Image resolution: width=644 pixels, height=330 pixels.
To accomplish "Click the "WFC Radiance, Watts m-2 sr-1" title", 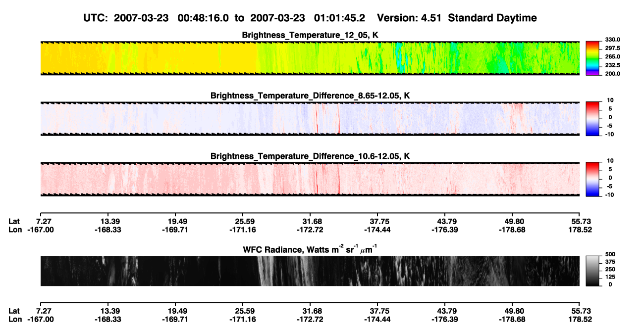I will (x=310, y=249).
